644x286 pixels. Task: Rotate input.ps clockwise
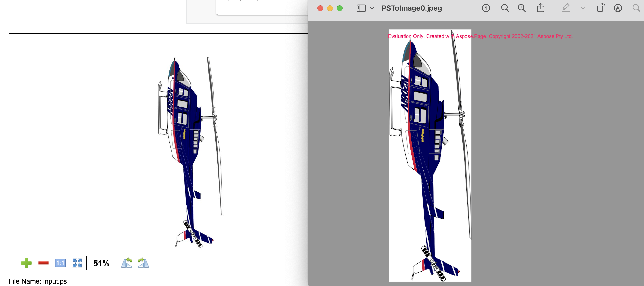[x=143, y=263]
